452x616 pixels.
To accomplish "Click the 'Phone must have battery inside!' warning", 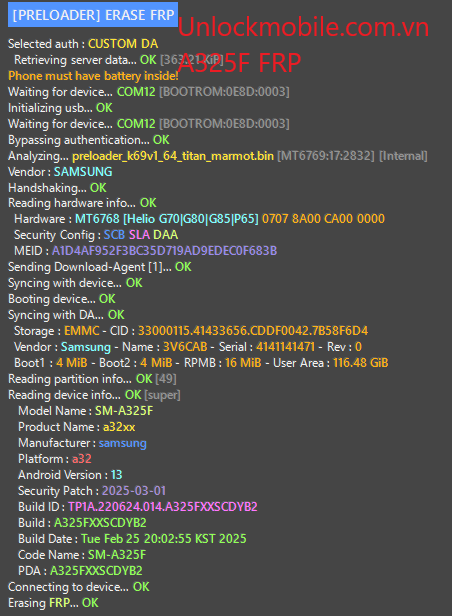I will point(93,75).
